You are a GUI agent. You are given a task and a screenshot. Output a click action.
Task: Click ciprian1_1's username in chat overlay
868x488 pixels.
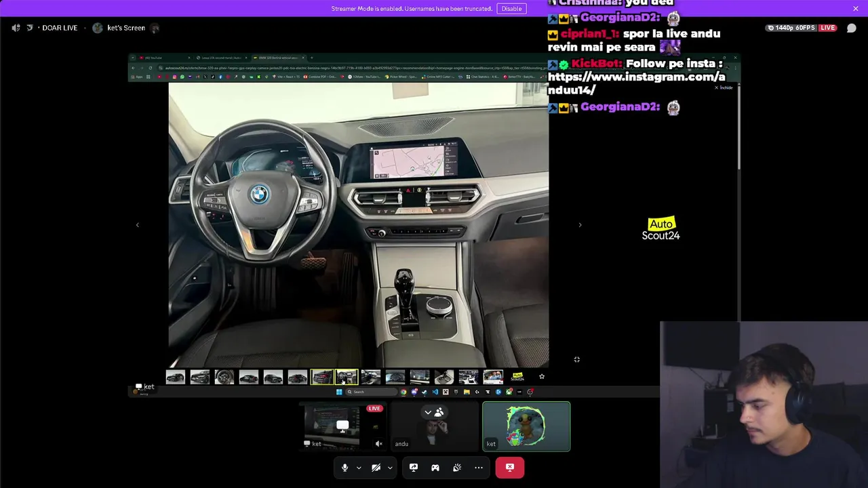(x=589, y=33)
